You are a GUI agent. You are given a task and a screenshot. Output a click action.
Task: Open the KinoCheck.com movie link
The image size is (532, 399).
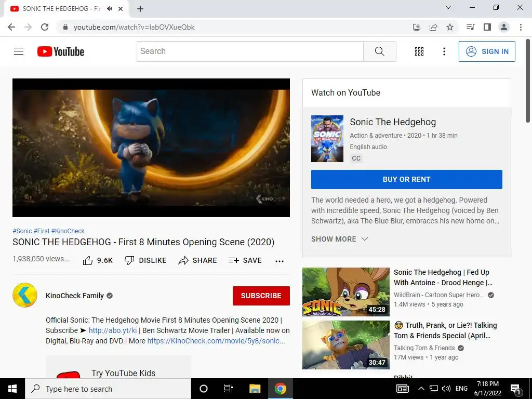216,341
